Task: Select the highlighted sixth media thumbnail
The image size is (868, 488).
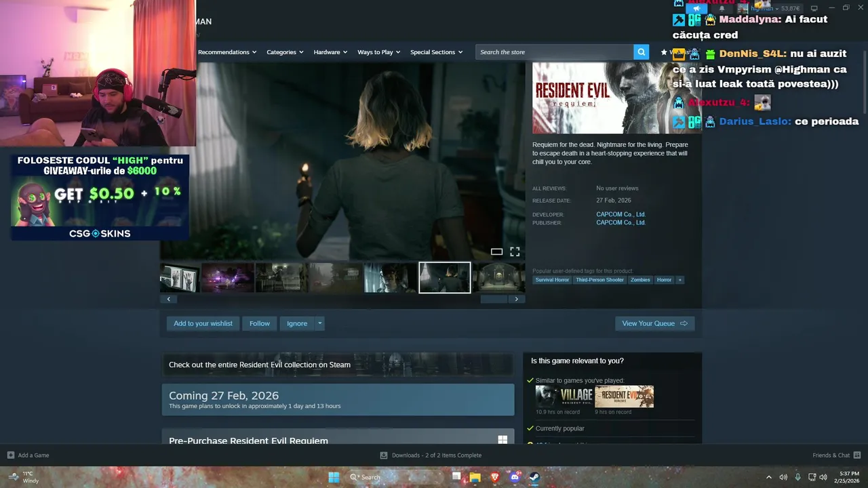Action: click(445, 278)
